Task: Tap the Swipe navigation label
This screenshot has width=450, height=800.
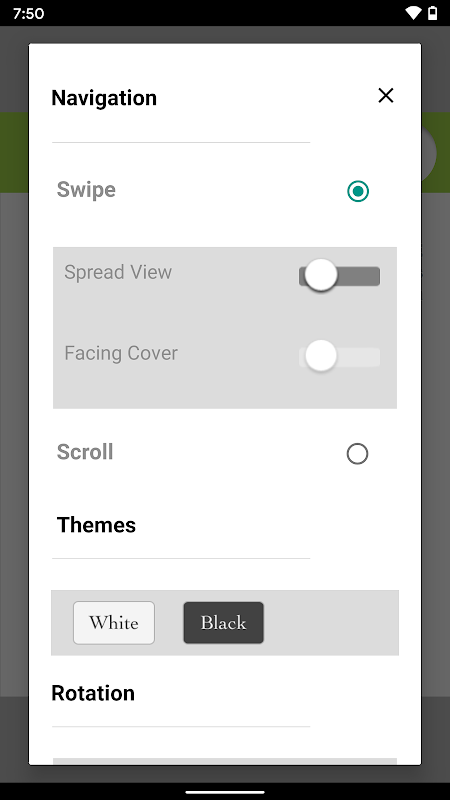Action: [x=86, y=189]
